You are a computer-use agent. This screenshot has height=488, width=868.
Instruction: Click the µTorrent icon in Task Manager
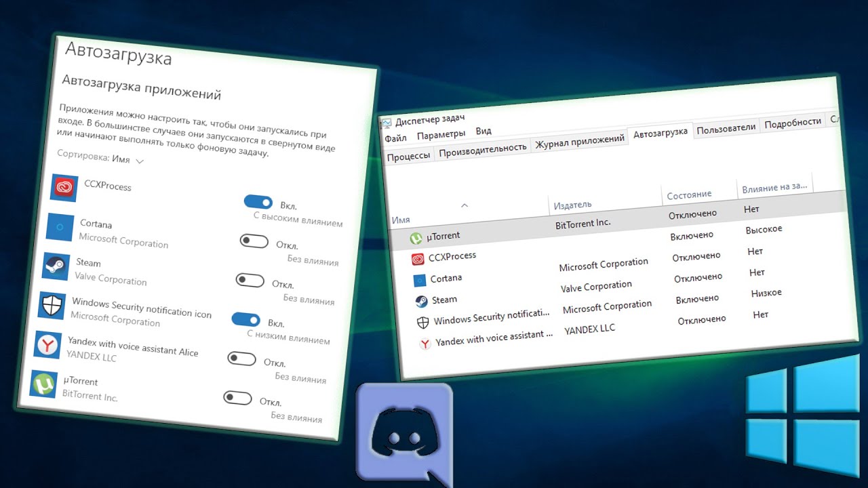point(416,238)
